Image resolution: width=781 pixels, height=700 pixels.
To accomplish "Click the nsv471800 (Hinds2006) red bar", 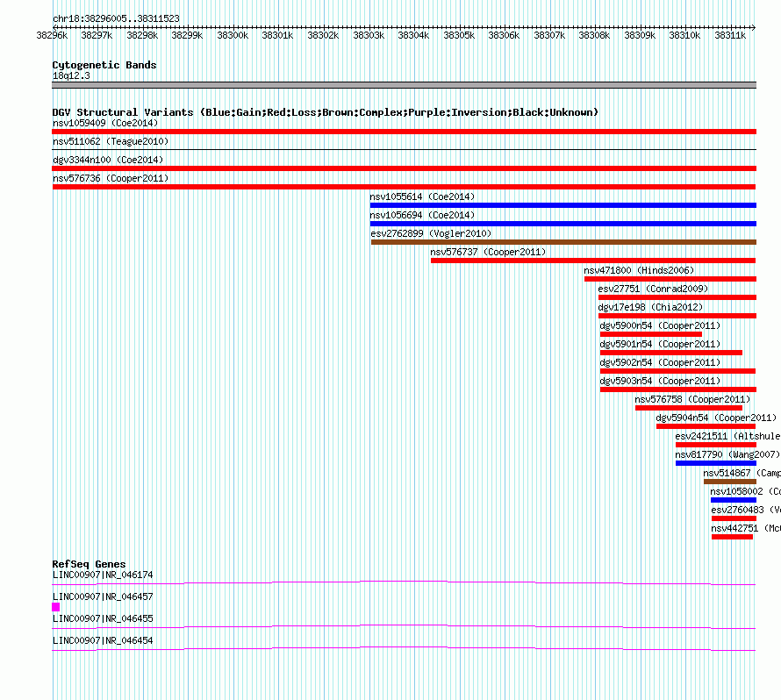I will point(670,279).
